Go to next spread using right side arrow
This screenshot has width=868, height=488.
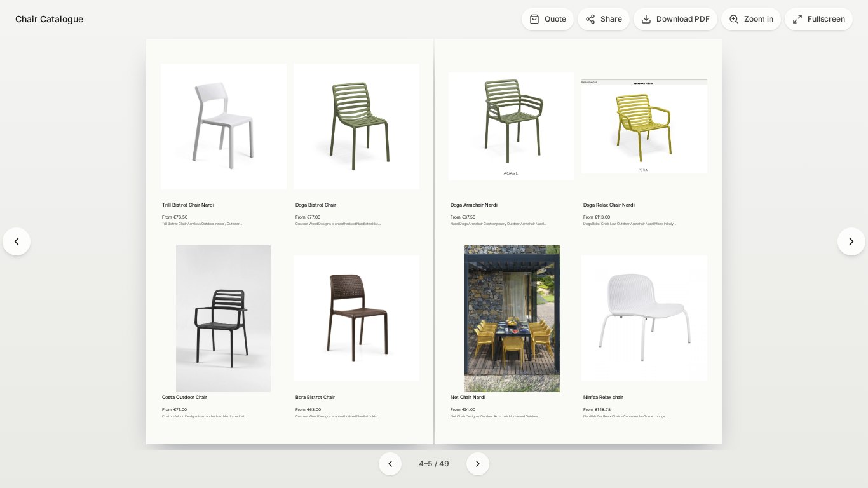(x=851, y=241)
